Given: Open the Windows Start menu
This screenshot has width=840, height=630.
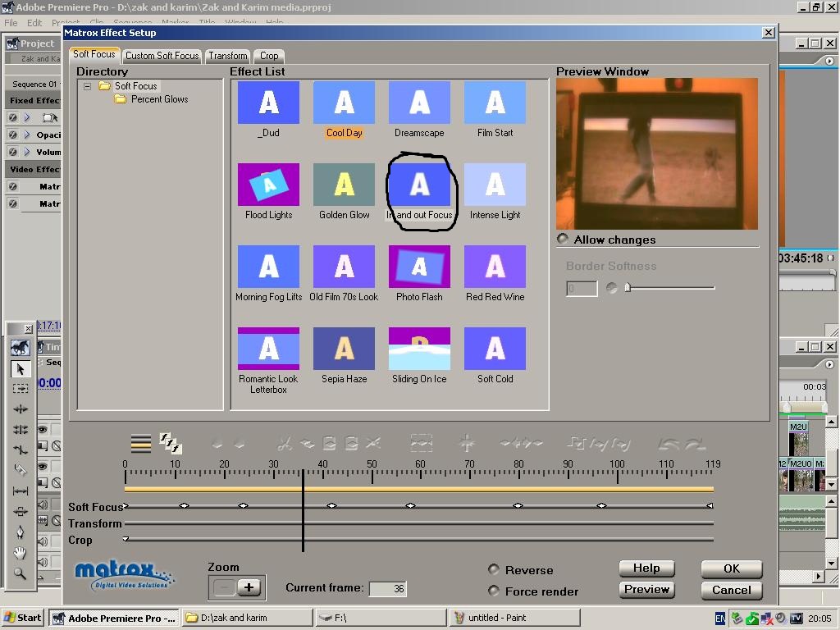Looking at the screenshot, I should (22, 618).
